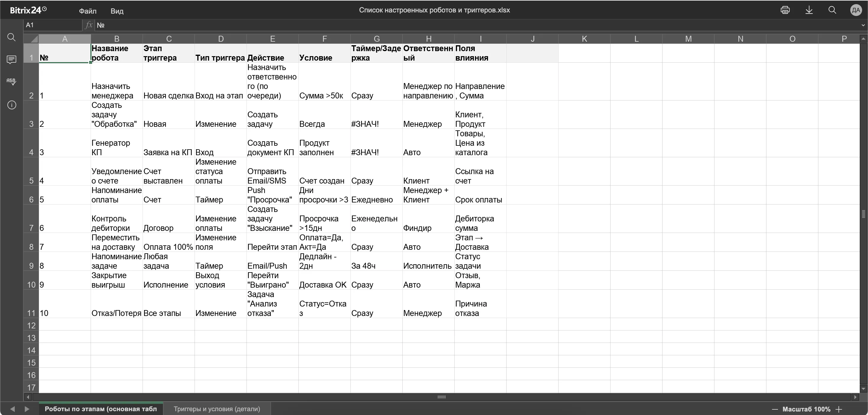Select cell Закрытие выигрыш

(x=117, y=280)
